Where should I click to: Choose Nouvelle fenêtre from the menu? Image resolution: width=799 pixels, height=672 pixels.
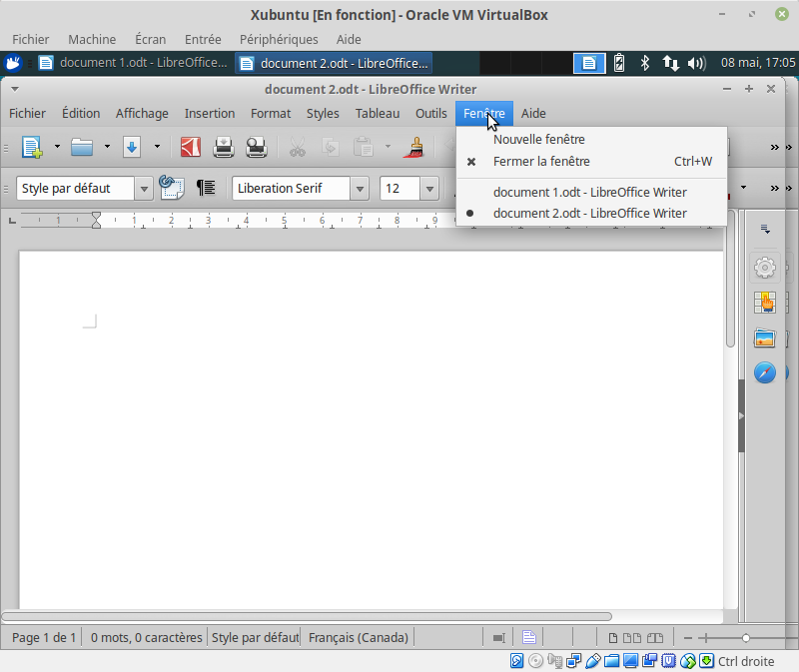click(539, 140)
